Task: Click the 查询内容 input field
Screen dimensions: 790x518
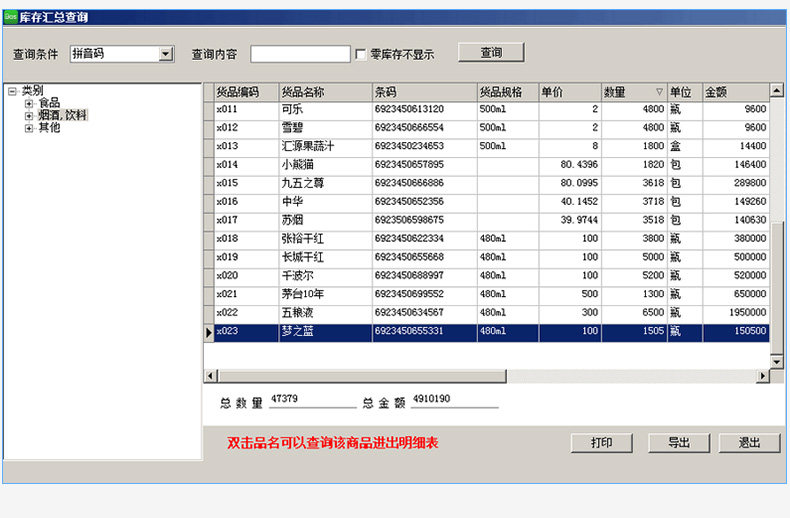Action: click(300, 54)
